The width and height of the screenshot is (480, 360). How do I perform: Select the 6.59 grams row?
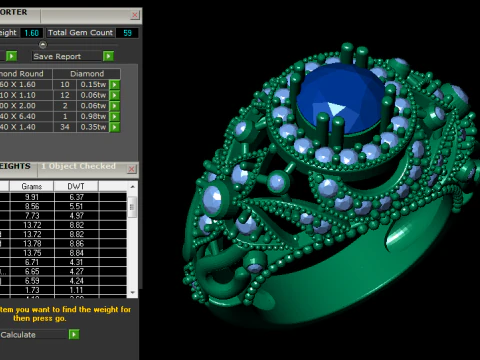pyautogui.click(x=63, y=281)
